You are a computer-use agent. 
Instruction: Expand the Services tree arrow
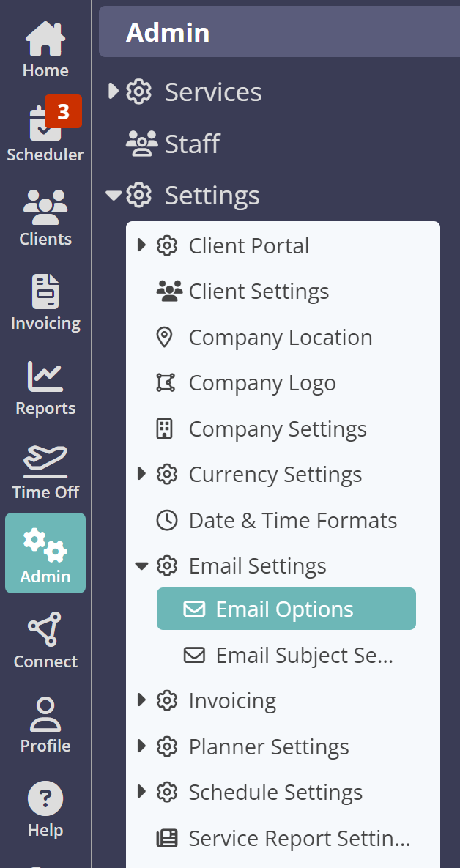(114, 92)
